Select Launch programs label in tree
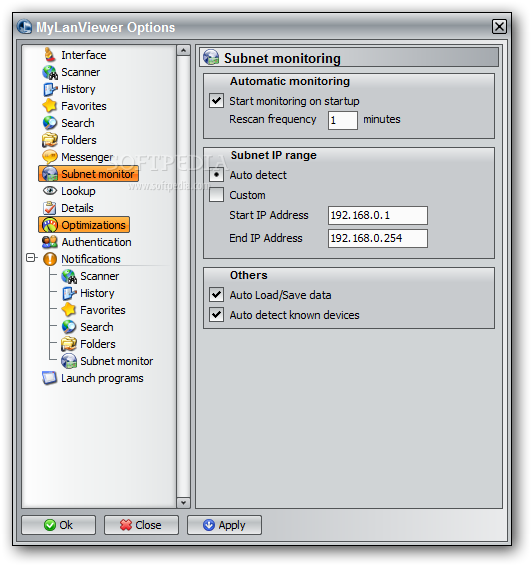Viewport: 532px width, 566px height. point(102,378)
